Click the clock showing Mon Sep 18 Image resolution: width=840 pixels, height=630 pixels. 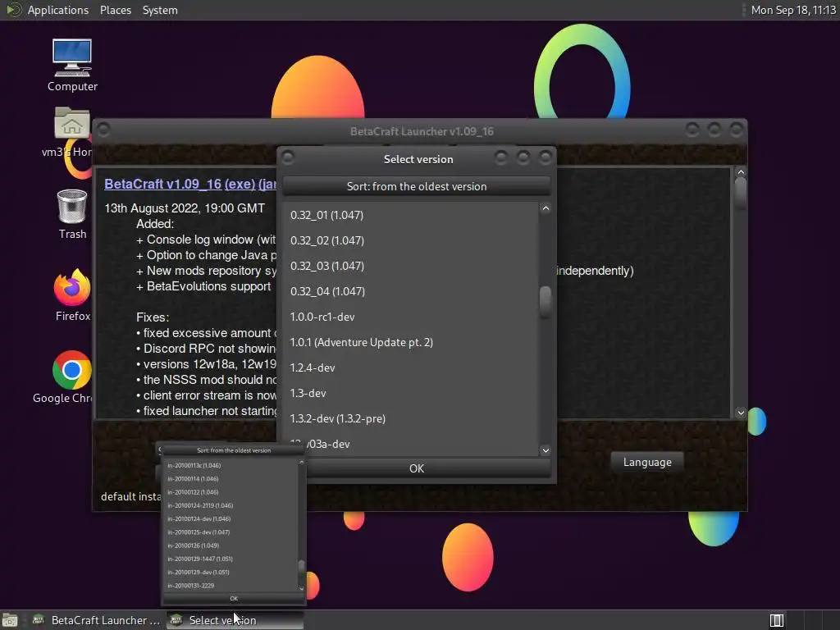[x=793, y=10]
